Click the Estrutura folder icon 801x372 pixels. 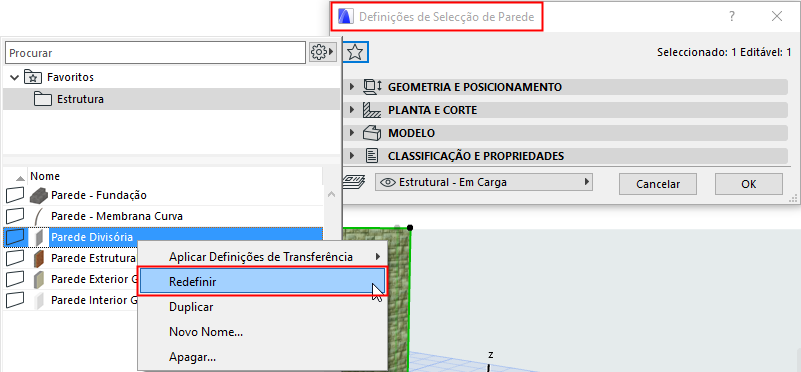pos(42,99)
